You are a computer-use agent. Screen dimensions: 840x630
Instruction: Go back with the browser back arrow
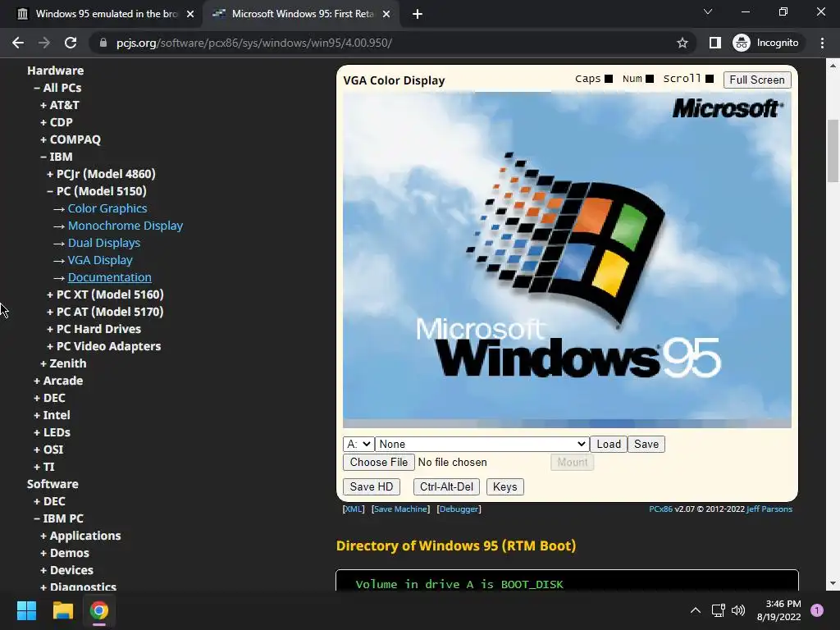click(18, 43)
